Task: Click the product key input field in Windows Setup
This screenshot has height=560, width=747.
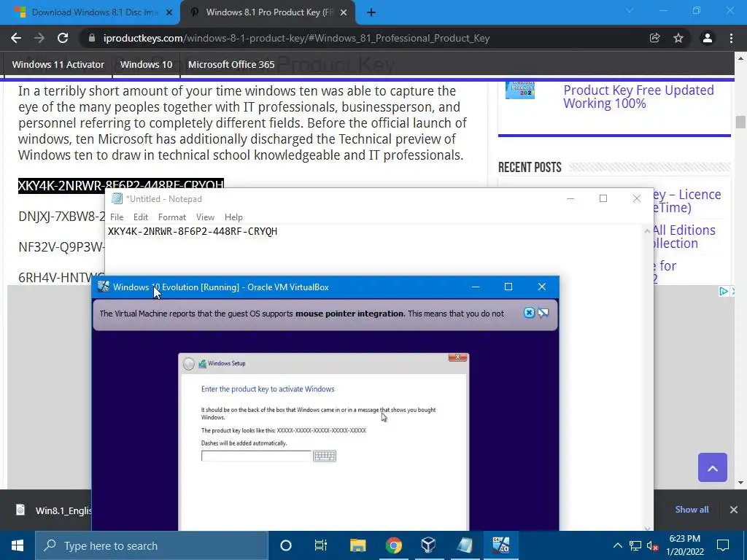Action: 256,456
